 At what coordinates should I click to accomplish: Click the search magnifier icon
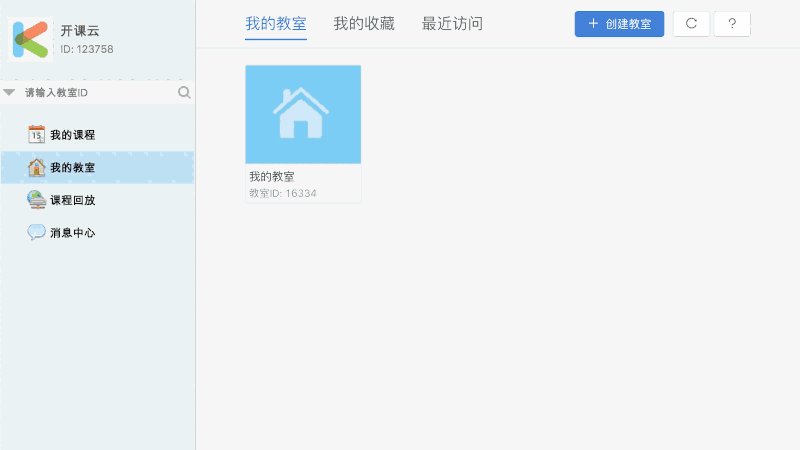click(x=184, y=92)
